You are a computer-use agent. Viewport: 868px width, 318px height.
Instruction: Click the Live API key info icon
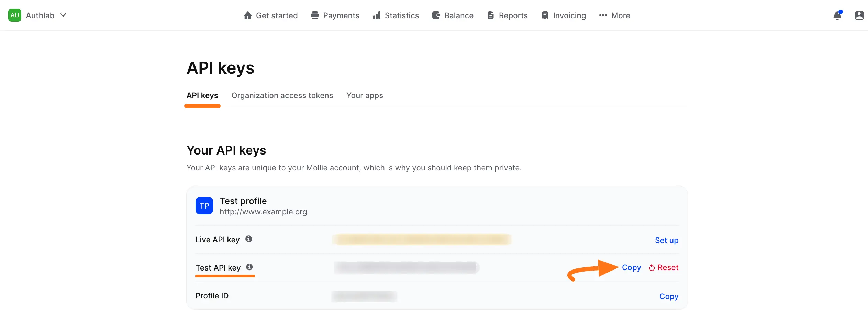coord(249,239)
